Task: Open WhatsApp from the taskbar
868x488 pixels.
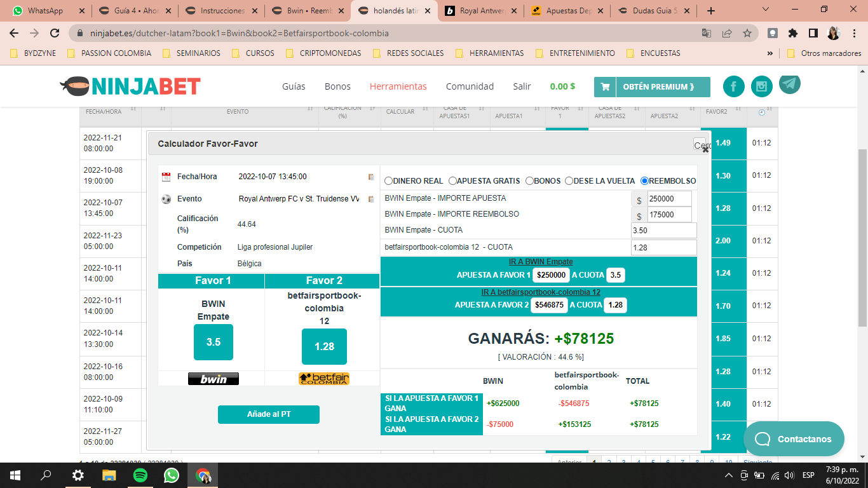Action: pos(172,475)
